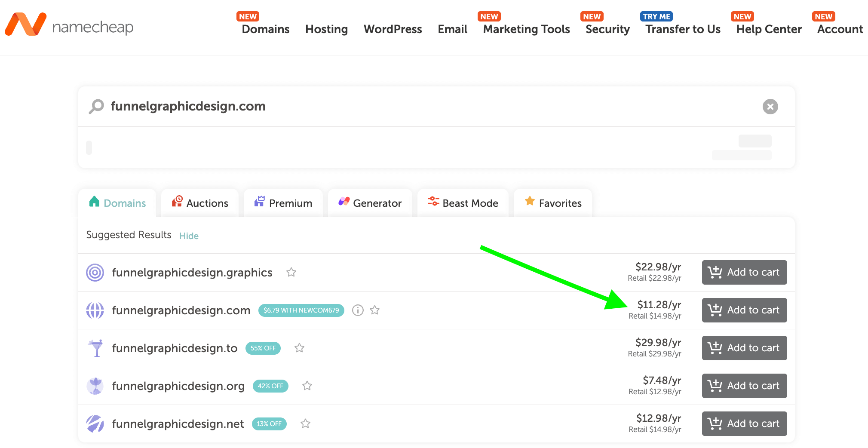Click the info icon next to funnelgraphicdesign.com

point(357,310)
